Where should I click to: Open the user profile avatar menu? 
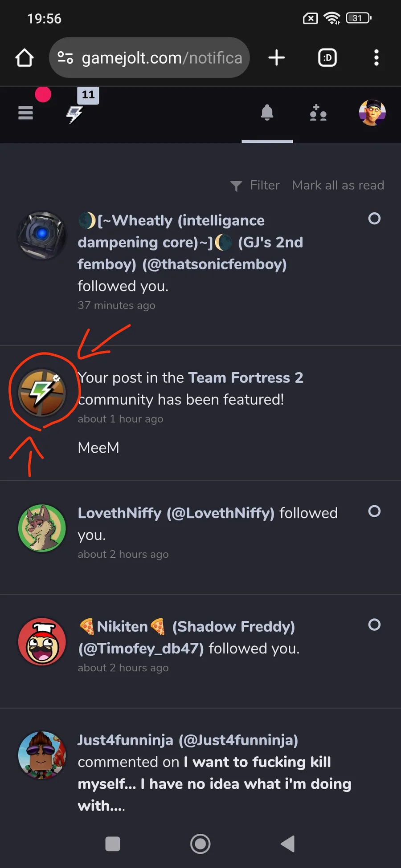coord(372,113)
